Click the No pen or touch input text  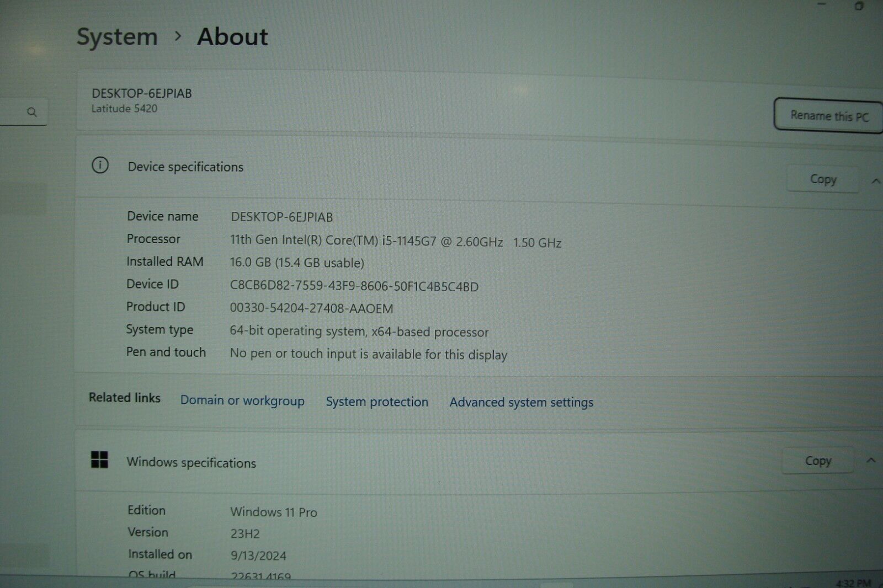pos(368,354)
